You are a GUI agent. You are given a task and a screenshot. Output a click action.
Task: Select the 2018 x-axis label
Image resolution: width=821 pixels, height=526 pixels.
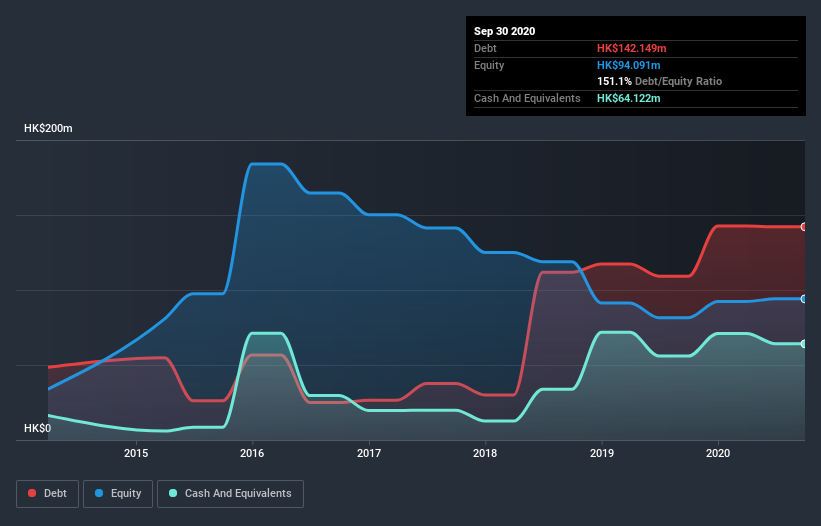pyautogui.click(x=485, y=453)
